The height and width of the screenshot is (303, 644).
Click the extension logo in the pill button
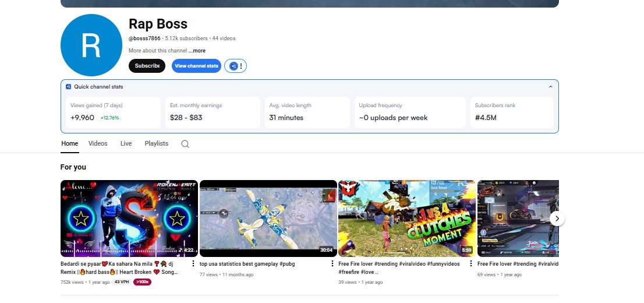tap(233, 66)
